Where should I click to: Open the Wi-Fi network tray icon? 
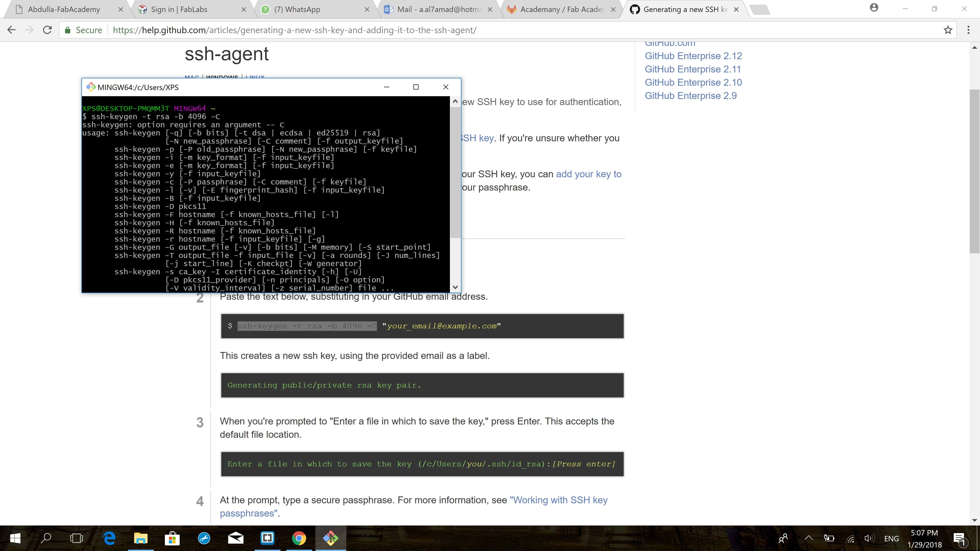pos(851,539)
